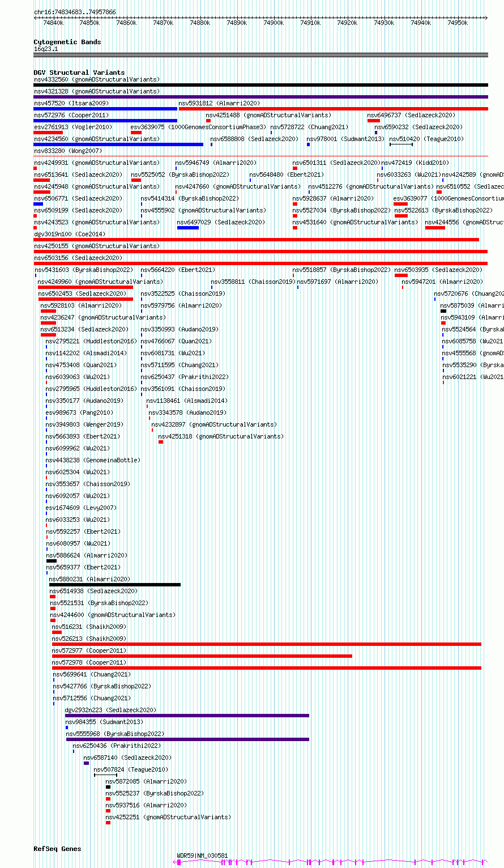Viewport: 504px width, 868px height.
Task: Select nsv6033263 (Wu2021) label
Action: (x=409, y=175)
